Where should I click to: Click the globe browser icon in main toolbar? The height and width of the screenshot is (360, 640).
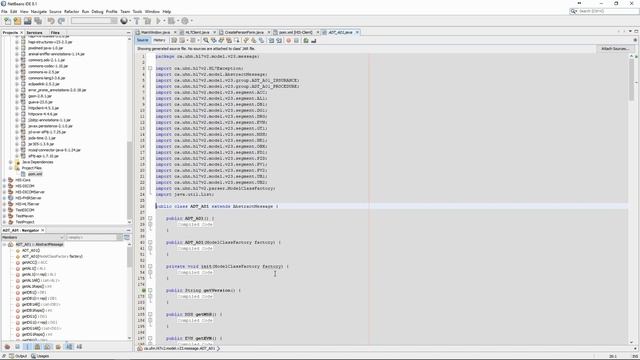[x=124, y=21]
